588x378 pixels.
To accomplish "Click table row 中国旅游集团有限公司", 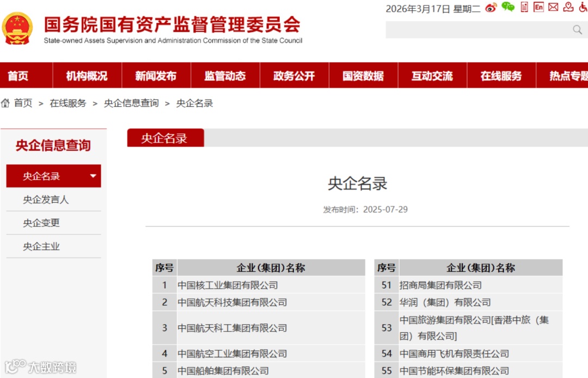I will point(468,328).
